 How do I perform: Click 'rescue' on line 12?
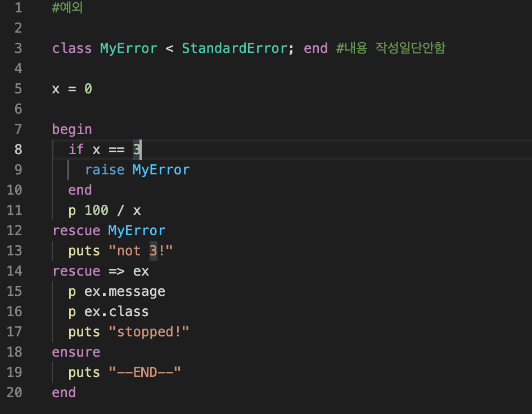[x=76, y=231]
